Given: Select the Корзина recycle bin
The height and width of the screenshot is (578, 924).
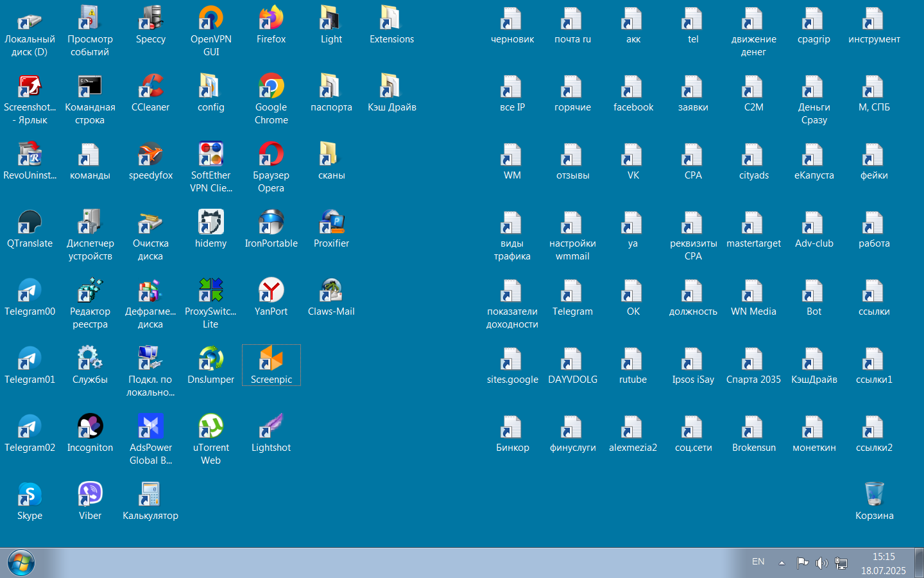Looking at the screenshot, I should point(874,501).
